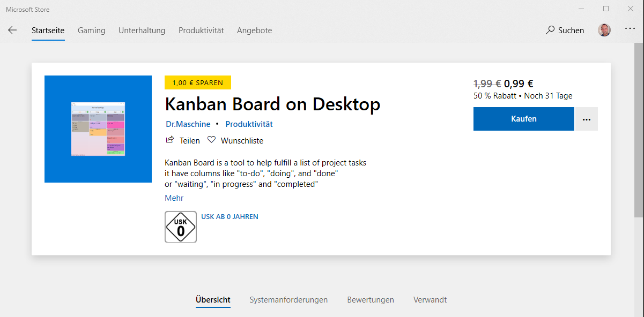This screenshot has width=644, height=317.
Task: Share the app via Teilen
Action: [x=183, y=140]
